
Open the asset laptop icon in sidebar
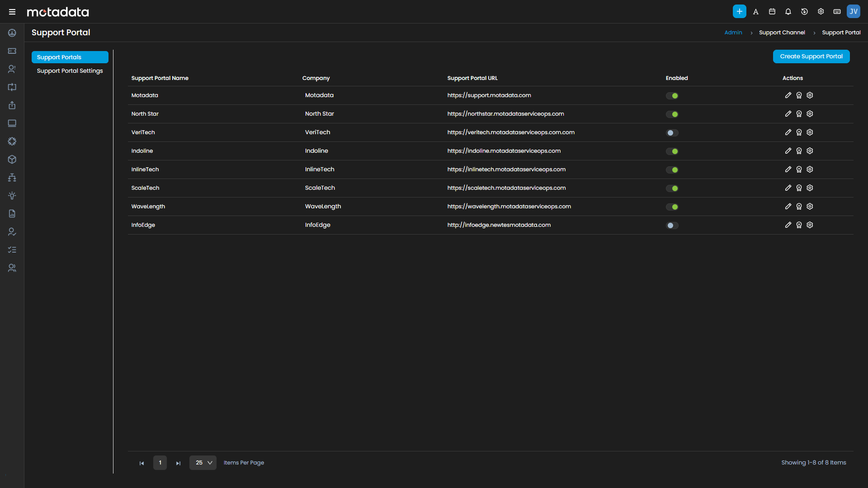[x=12, y=123]
